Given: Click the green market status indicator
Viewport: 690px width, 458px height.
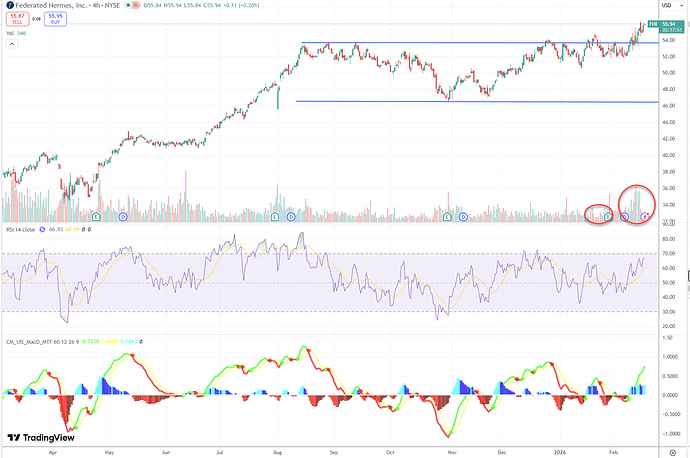Looking at the screenshot, I should tap(128, 5).
